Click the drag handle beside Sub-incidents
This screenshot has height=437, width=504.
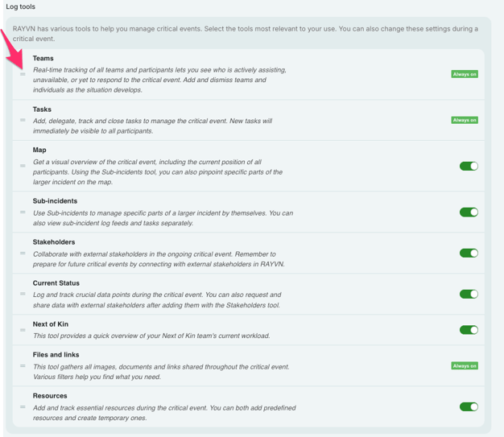pos(23,212)
